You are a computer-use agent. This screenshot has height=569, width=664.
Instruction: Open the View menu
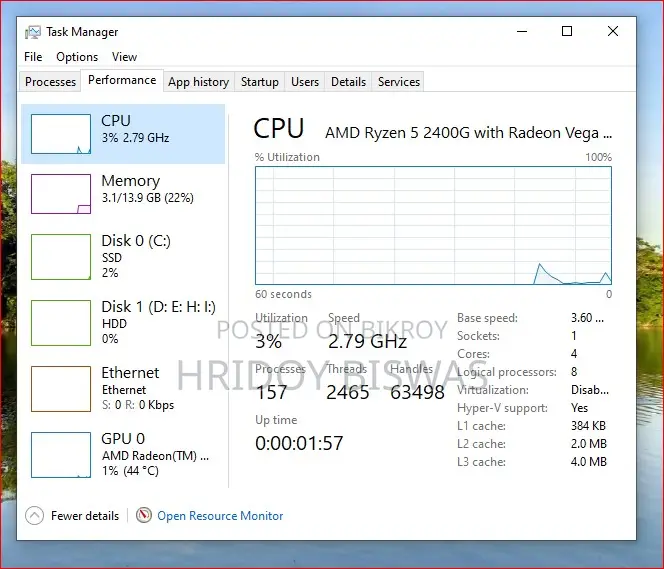124,57
